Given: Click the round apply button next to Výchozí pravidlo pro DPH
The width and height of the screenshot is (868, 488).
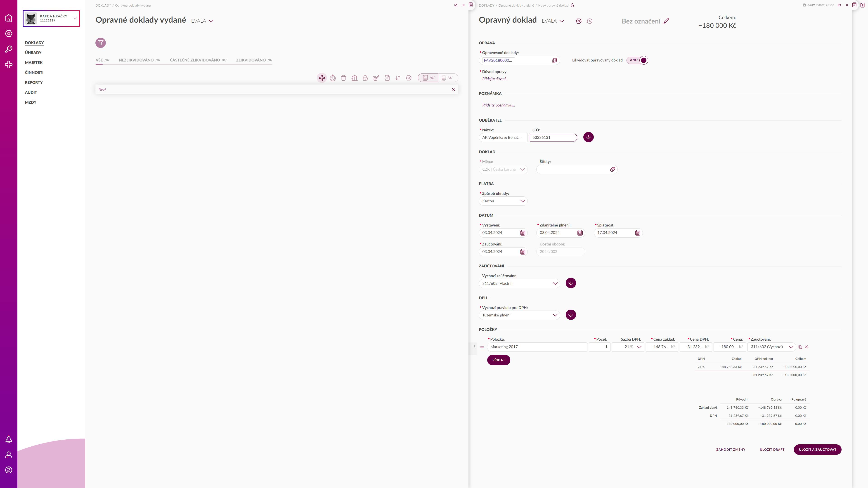Looking at the screenshot, I should [571, 315].
